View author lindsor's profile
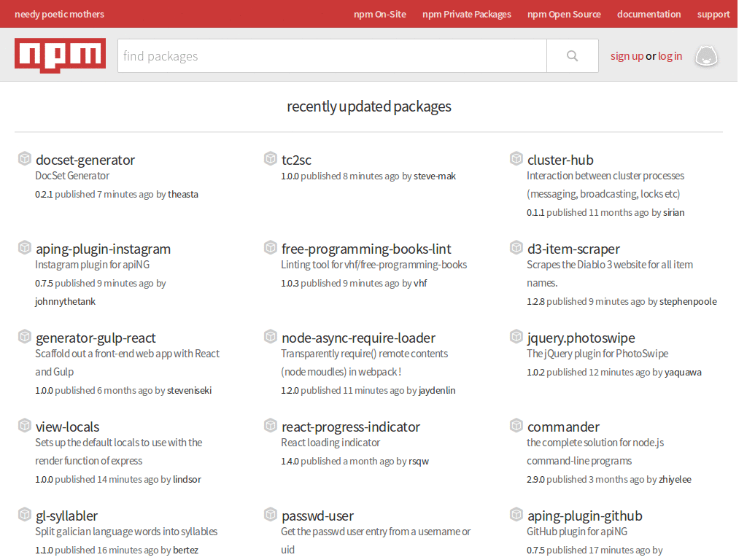The image size is (747, 560). 187,480
